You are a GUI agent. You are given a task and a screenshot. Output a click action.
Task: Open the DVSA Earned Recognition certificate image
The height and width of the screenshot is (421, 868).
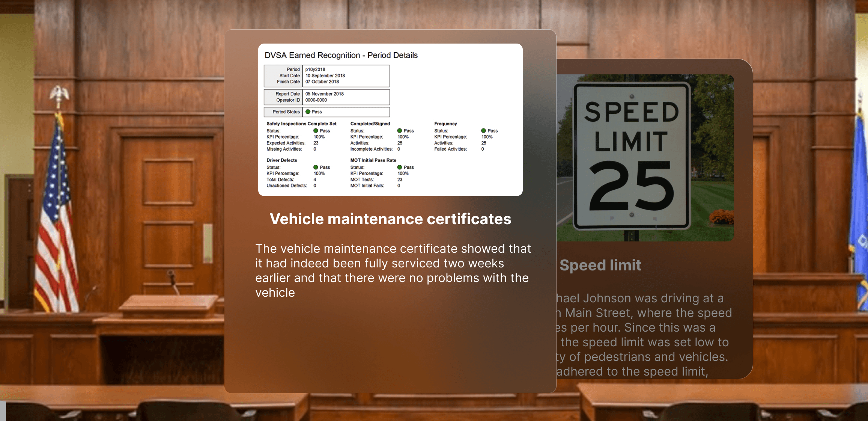coord(390,119)
